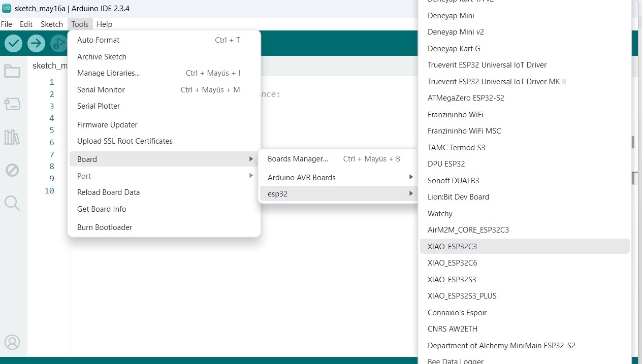Select Franzininho WiFi MSC board

(x=525, y=131)
